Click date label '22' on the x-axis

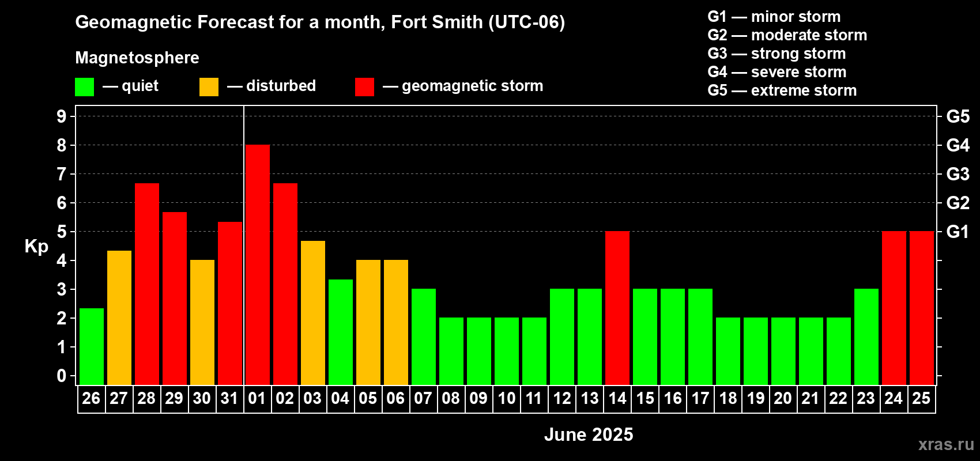838,399
